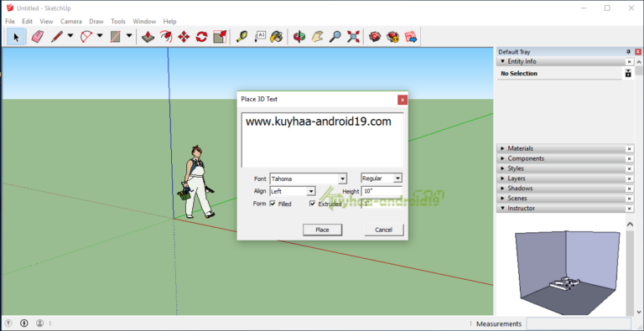Activate the Offset tool
644x331 pixels.
pyautogui.click(x=166, y=37)
